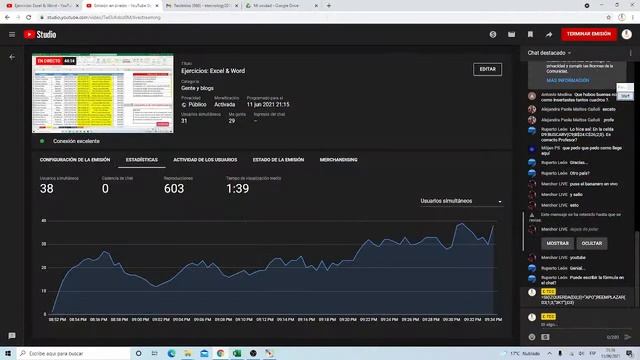Click the share arrow icon
Screen dimensions: 640x360
point(549,35)
